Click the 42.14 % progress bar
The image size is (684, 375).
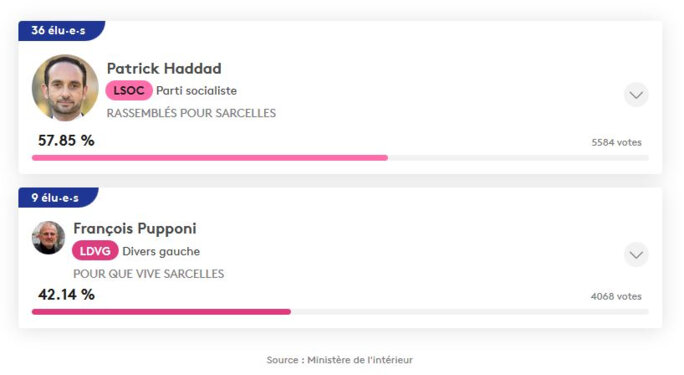click(340, 312)
